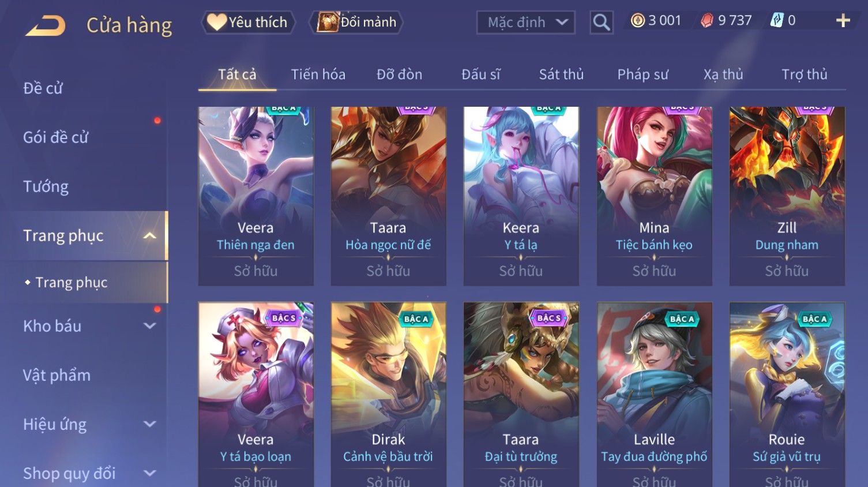Select Zill Dung nham skin card

[787, 196]
